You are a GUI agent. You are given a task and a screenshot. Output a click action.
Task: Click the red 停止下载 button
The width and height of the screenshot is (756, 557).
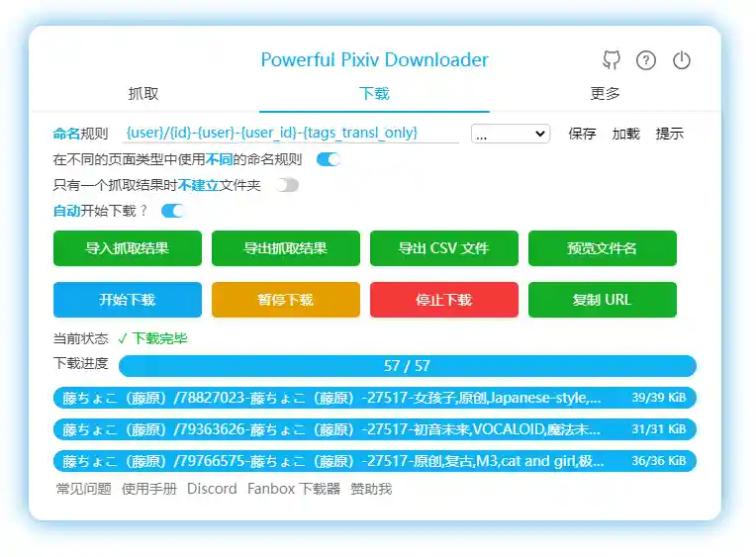point(444,300)
